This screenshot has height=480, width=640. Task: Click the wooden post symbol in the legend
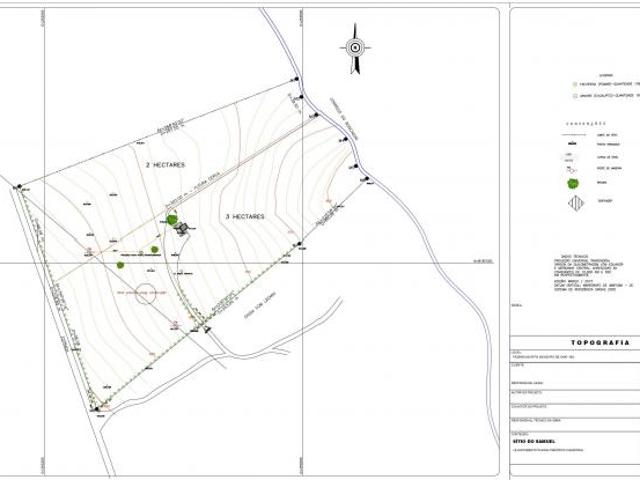pyautogui.click(x=572, y=170)
